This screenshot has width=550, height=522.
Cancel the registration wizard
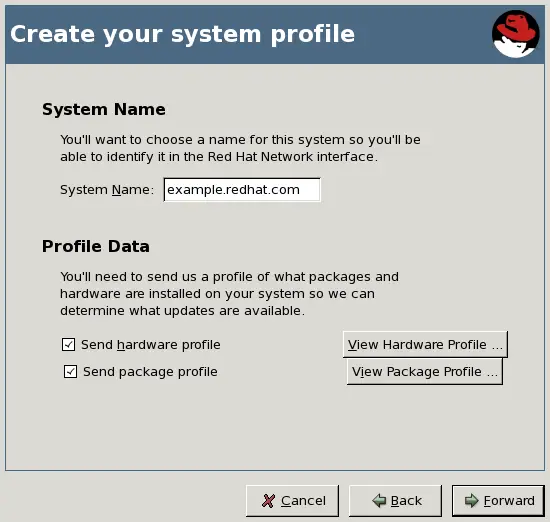293,501
